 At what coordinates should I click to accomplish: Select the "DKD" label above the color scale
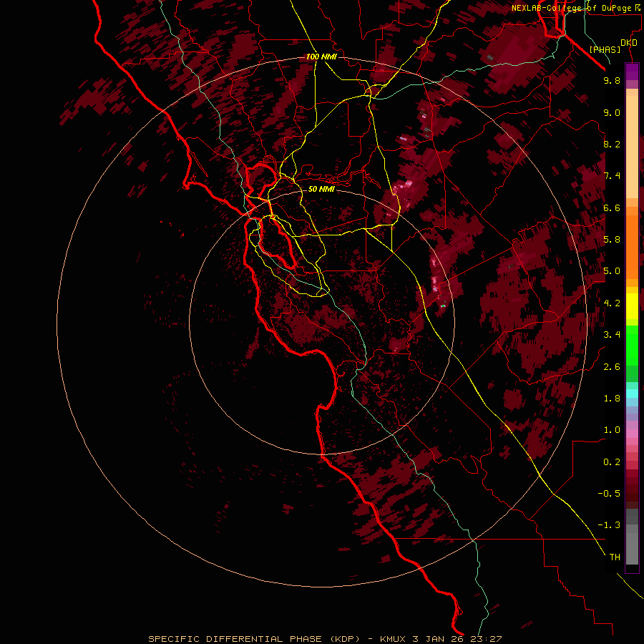(629, 43)
